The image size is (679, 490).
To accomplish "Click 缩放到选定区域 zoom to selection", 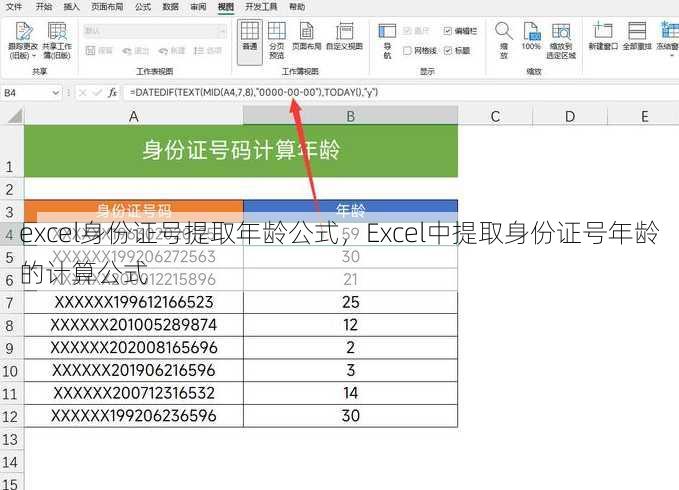I will [561, 41].
